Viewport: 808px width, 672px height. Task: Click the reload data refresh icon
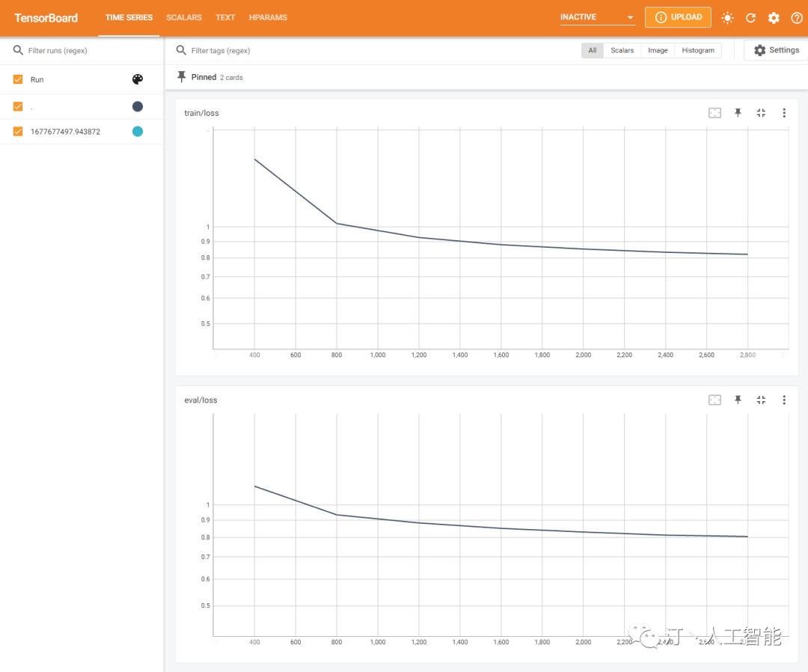750,18
